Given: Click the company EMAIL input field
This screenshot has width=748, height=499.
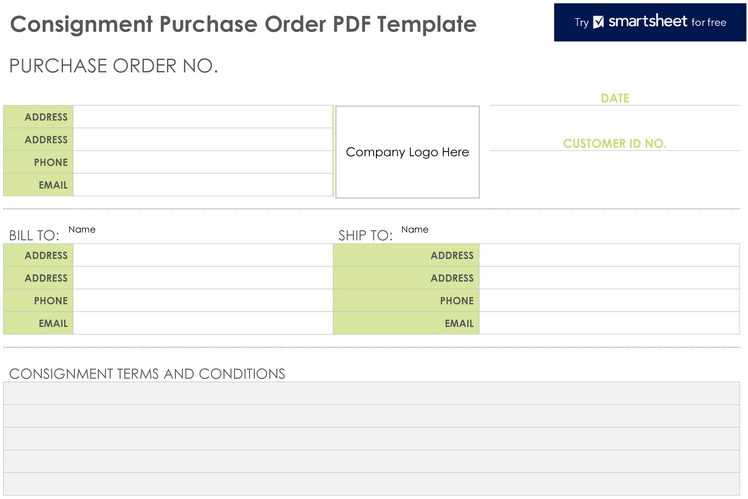Looking at the screenshot, I should tap(203, 185).
